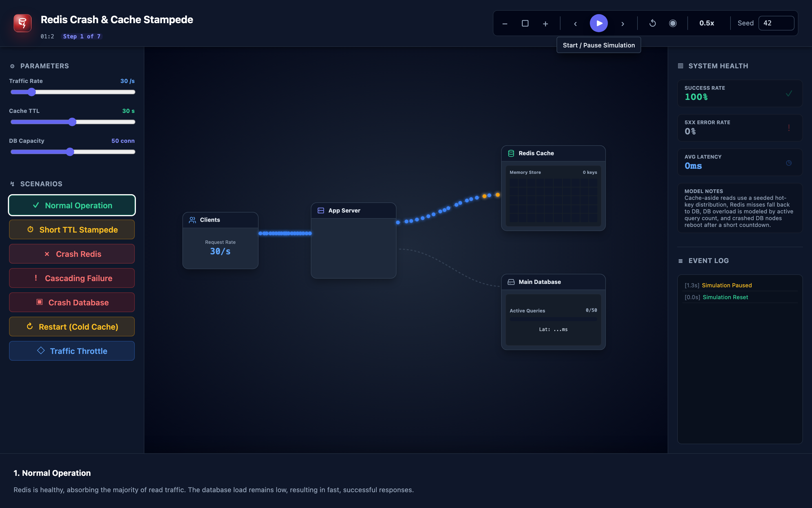The height and width of the screenshot is (508, 812).
Task: Go to previous step with left chevron
Action: tap(575, 23)
